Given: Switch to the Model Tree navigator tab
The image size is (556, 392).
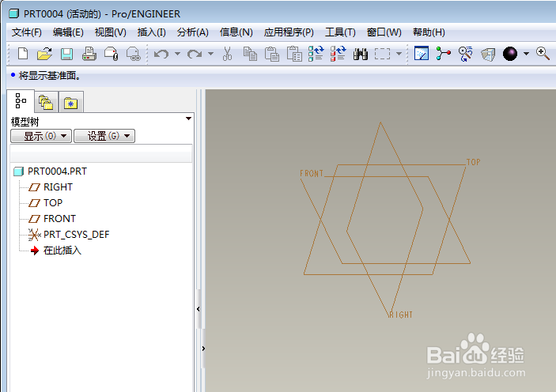Looking at the screenshot, I should coord(21,101).
